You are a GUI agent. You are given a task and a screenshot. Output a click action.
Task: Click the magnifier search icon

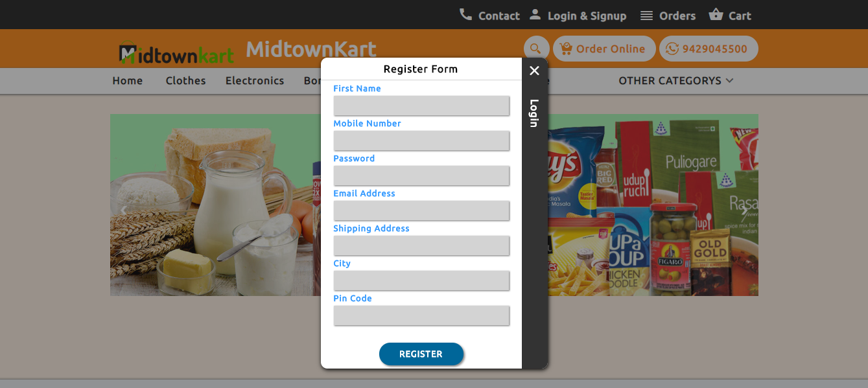(535, 49)
